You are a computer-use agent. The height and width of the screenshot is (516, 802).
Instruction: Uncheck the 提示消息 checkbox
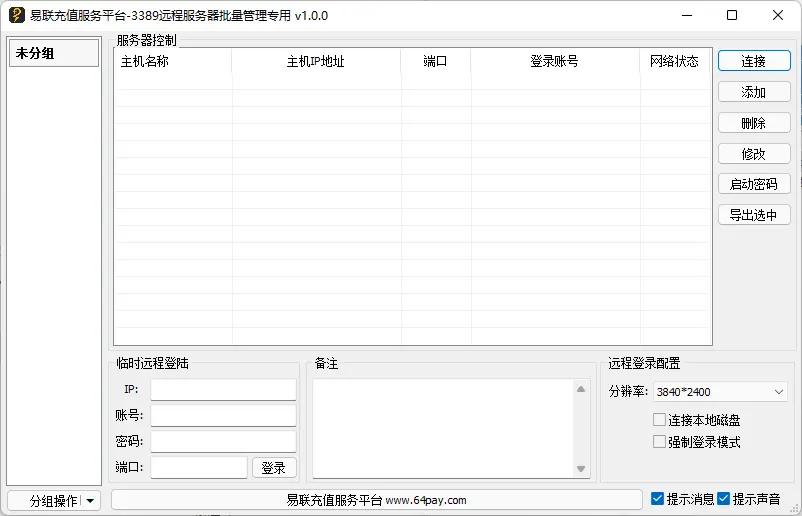657,499
